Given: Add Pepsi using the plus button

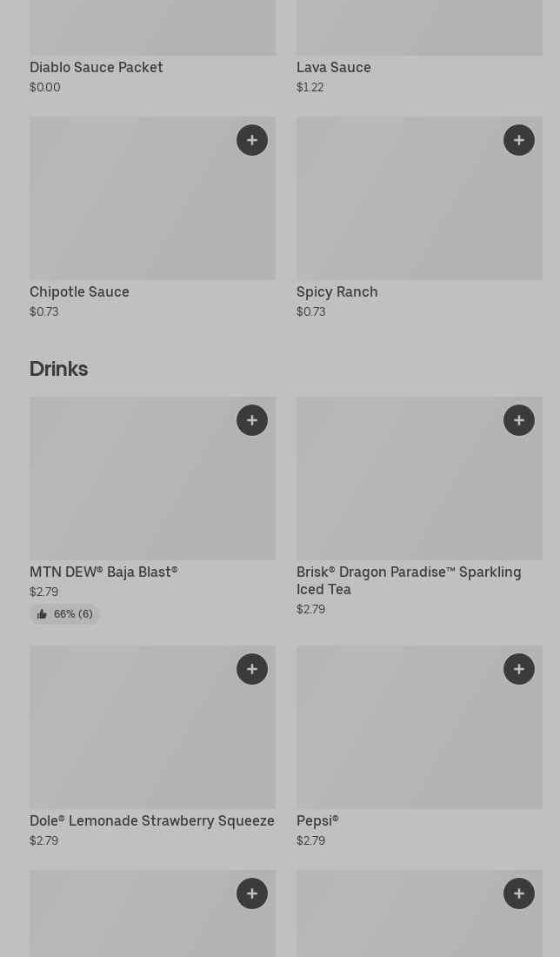Looking at the screenshot, I should pos(519,669).
